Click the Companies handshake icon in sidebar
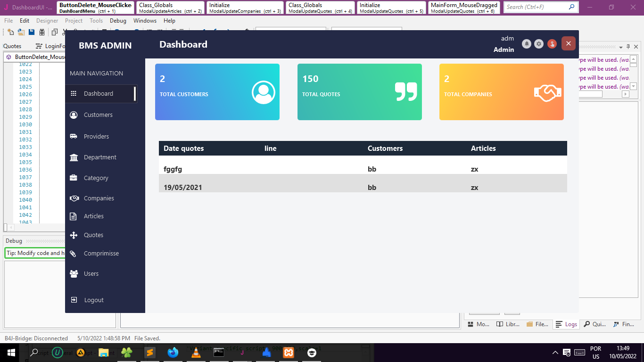Image resolution: width=644 pixels, height=362 pixels. coord(74,198)
